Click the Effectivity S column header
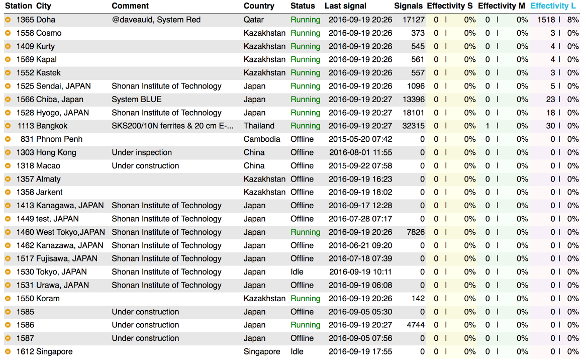Image resolution: width=583 pixels, height=360 pixels. [x=450, y=6]
